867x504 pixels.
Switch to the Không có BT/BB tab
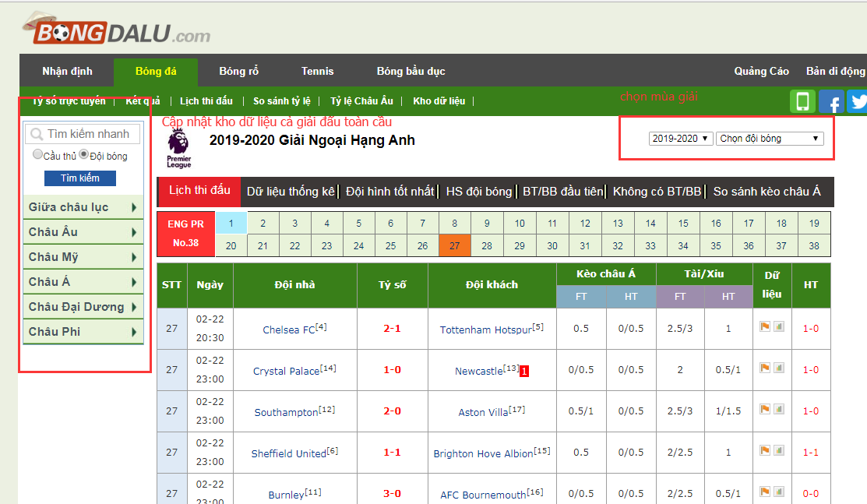click(657, 192)
